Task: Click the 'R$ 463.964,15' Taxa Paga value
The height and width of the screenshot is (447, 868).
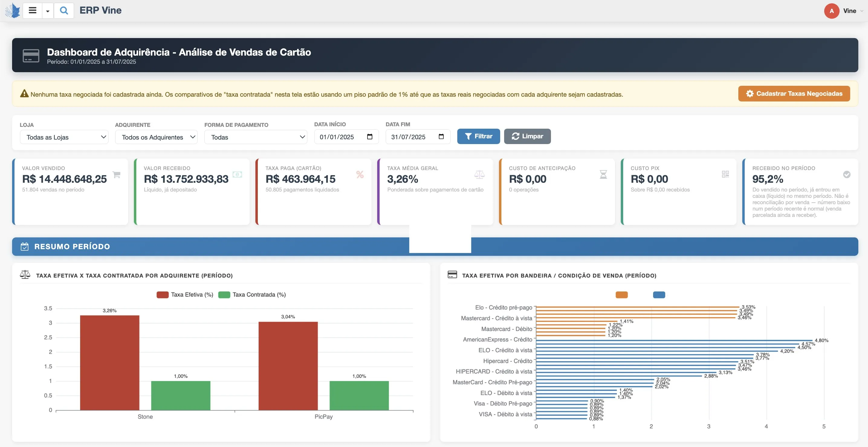Action: tap(300, 179)
